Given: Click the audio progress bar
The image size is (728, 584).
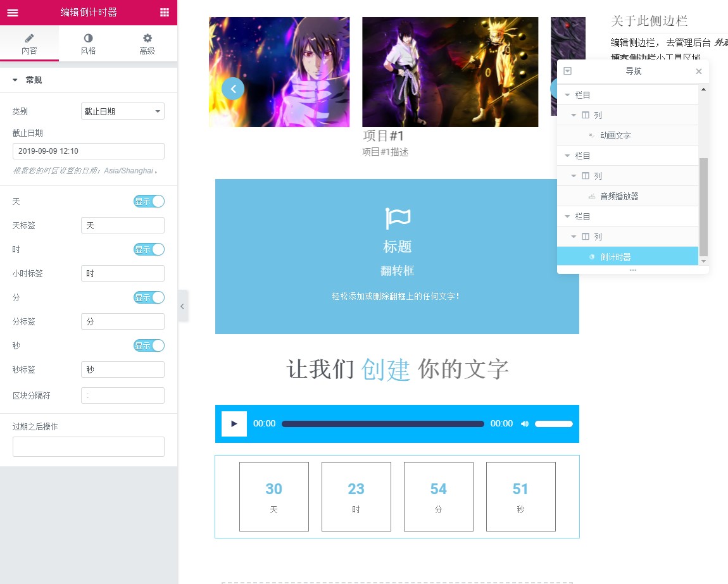Looking at the screenshot, I should [x=382, y=424].
